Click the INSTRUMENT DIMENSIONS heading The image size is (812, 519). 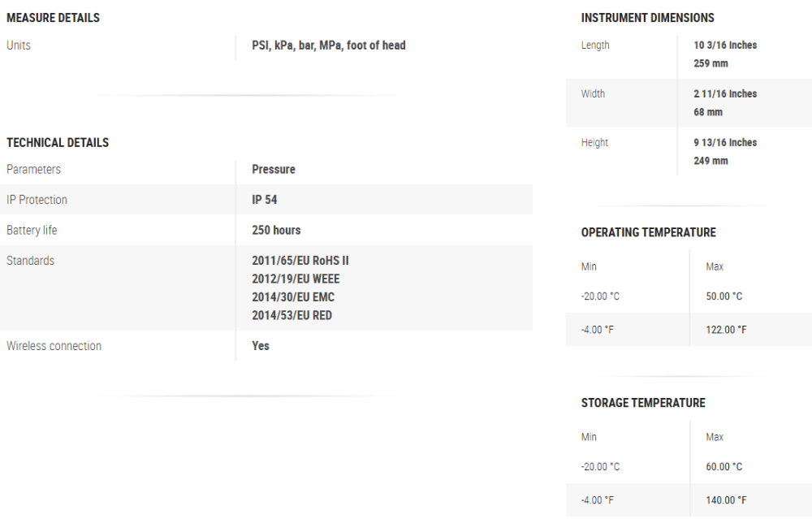pyautogui.click(x=648, y=18)
